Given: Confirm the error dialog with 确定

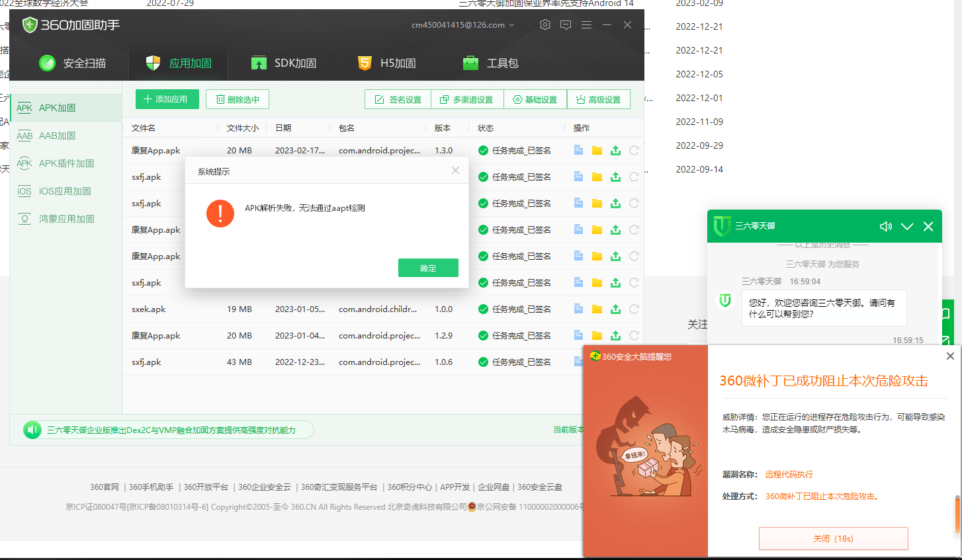Looking at the screenshot, I should (x=428, y=268).
